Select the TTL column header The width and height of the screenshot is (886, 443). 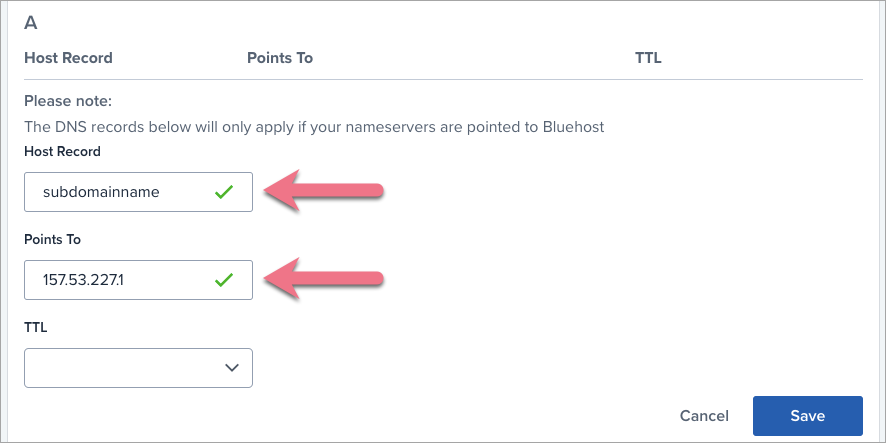pos(648,58)
